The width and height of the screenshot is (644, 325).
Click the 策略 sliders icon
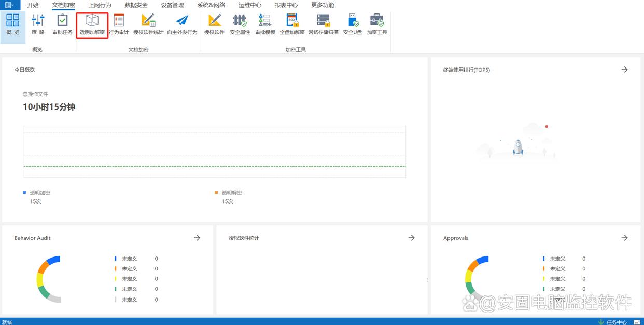point(38,24)
